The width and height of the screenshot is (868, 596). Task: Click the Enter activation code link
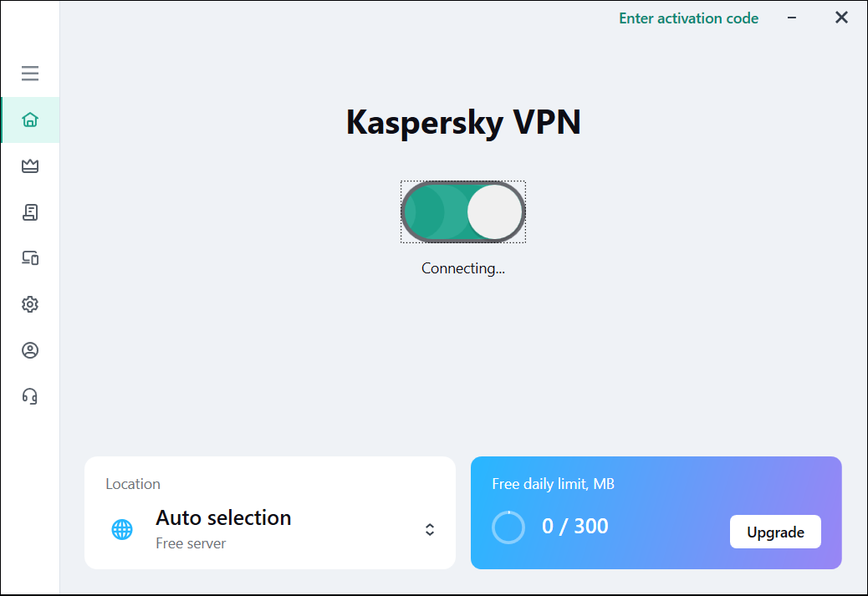point(688,18)
